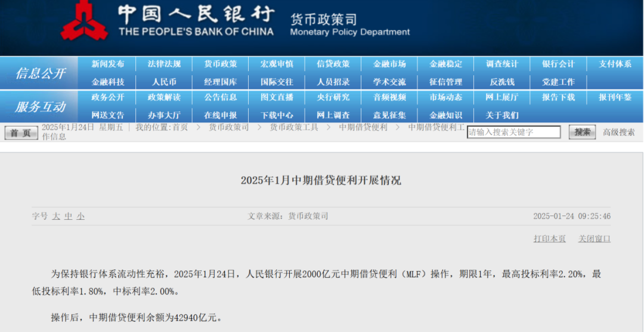Viewport: 644px width, 332px height.
Task: Set font size to 大
Action: point(56,216)
